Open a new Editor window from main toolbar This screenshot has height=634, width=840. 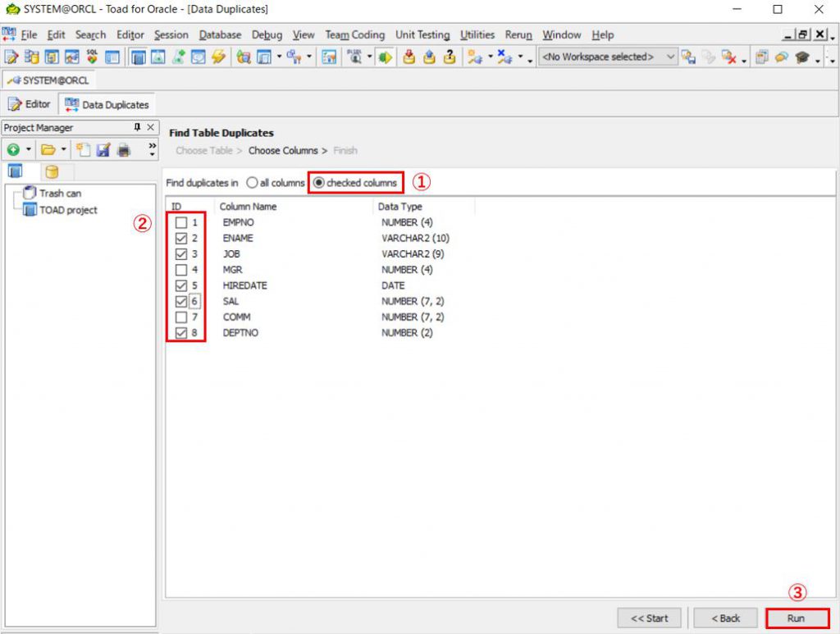click(11, 57)
